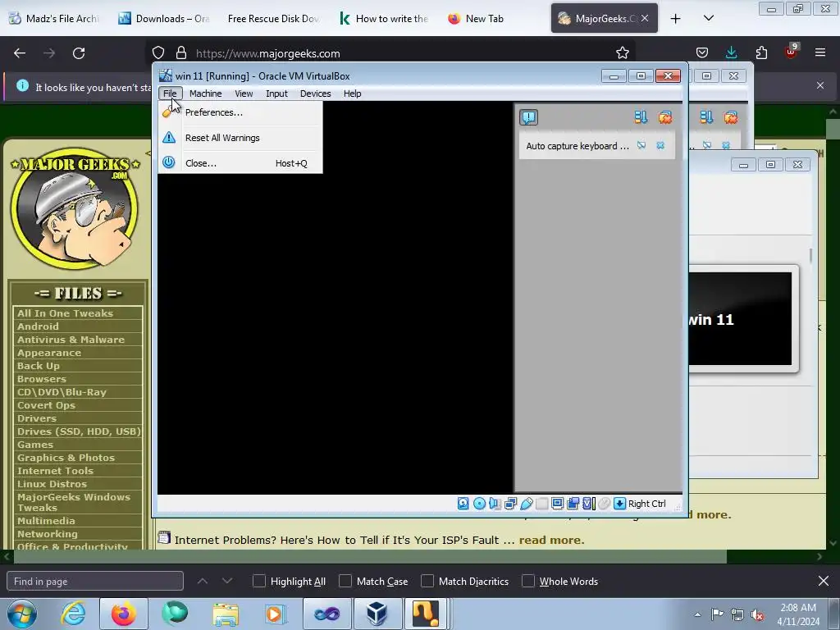The image size is (840, 630).
Task: Click the VirtualBox cube taskbar icon
Action: (x=377, y=614)
